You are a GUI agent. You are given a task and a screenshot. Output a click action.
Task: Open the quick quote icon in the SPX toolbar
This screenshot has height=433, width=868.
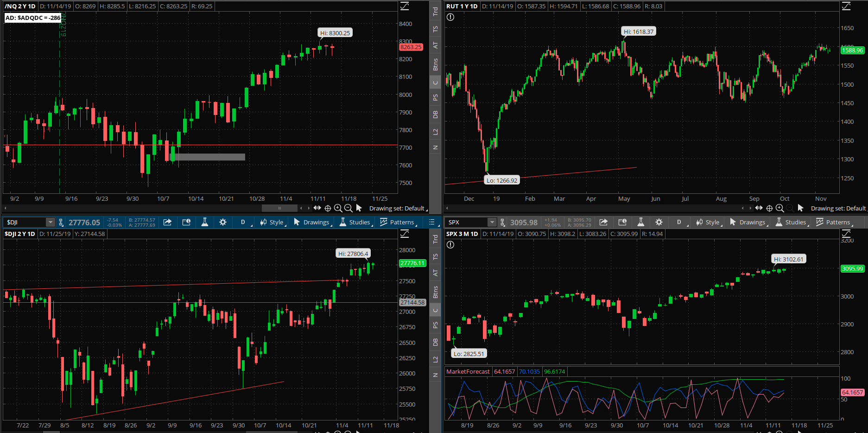622,222
